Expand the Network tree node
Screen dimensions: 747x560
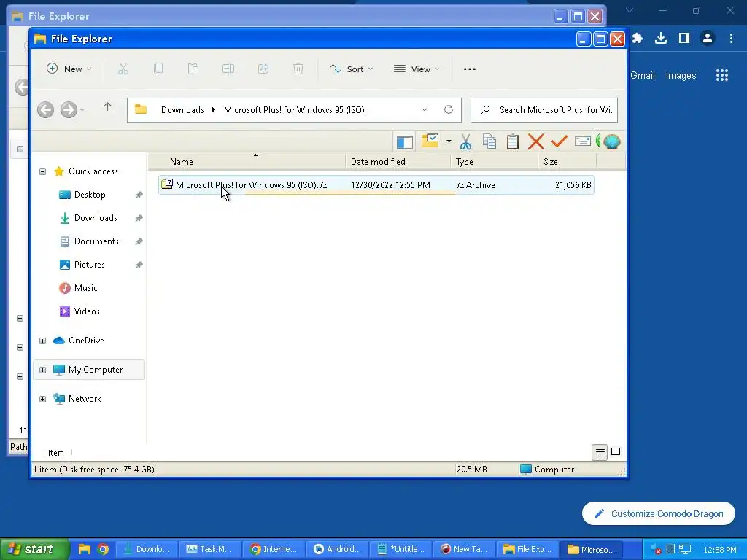[x=42, y=399]
